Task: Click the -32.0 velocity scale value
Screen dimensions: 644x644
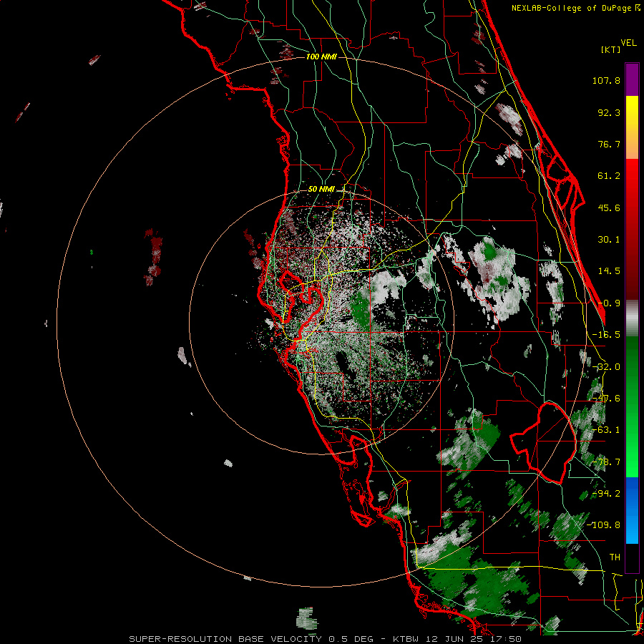Action: click(x=606, y=367)
